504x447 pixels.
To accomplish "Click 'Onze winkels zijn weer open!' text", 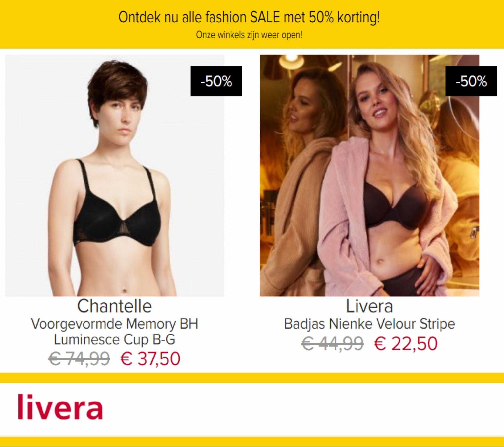I will tap(249, 35).
